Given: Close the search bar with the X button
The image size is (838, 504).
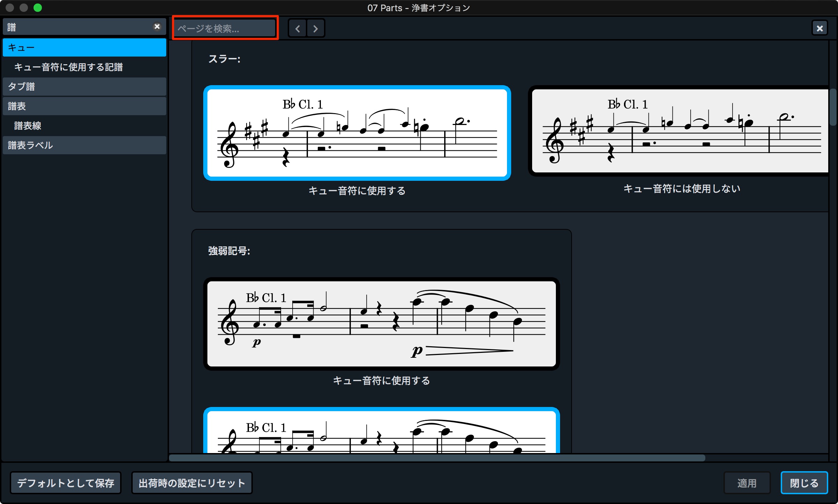Looking at the screenshot, I should tap(819, 28).
